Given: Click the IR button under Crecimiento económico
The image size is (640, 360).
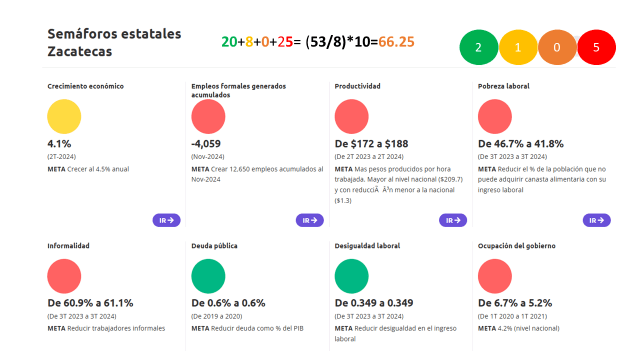Looking at the screenshot, I should 167,220.
